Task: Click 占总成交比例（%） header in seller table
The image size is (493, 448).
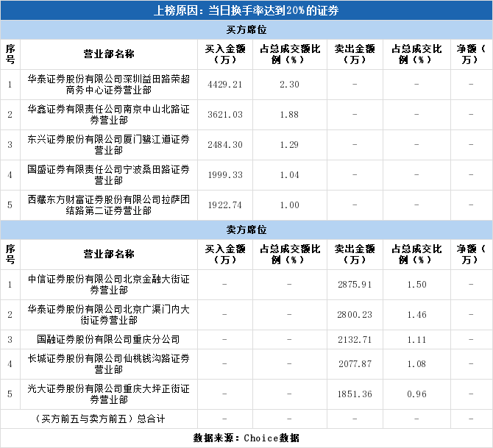Action: [416, 254]
